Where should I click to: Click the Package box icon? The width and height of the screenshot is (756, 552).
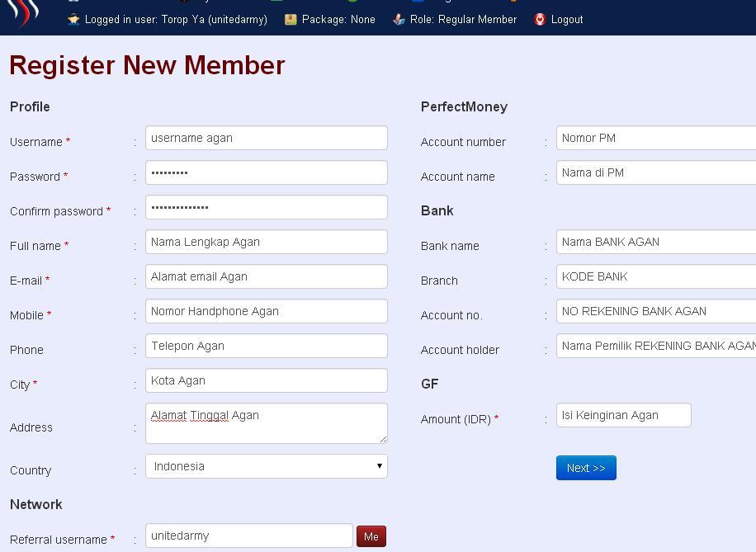(291, 20)
